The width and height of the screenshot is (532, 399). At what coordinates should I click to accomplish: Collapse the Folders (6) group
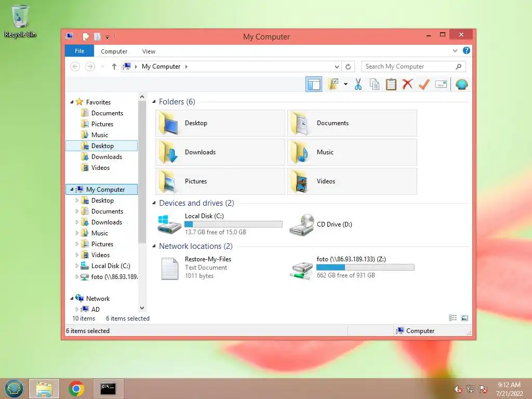[x=154, y=102]
